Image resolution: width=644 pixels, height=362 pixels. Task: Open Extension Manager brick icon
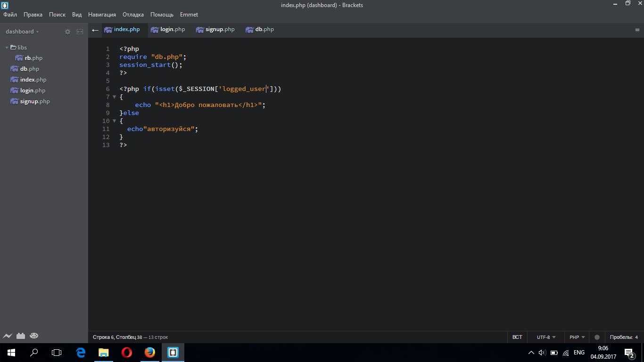(20, 336)
